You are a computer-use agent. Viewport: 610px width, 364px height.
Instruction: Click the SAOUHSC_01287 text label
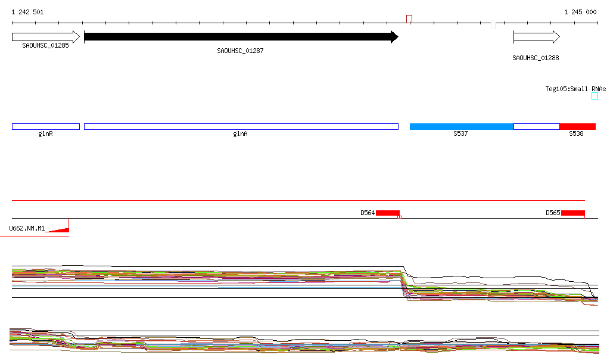click(x=240, y=51)
